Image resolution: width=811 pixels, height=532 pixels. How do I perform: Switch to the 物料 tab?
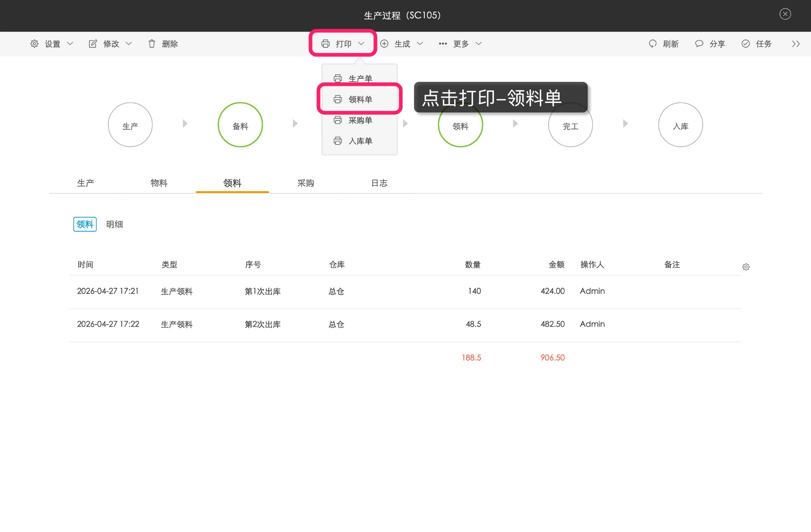[159, 183]
